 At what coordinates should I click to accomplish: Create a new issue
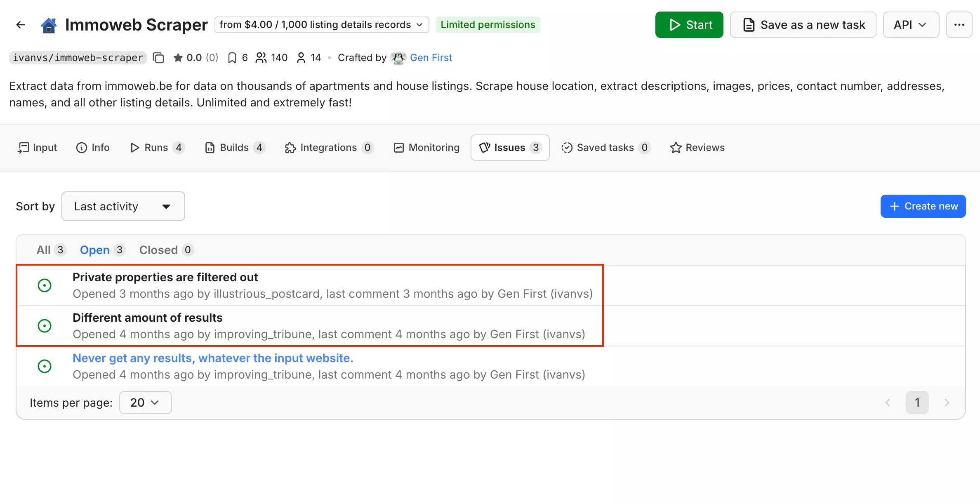923,206
